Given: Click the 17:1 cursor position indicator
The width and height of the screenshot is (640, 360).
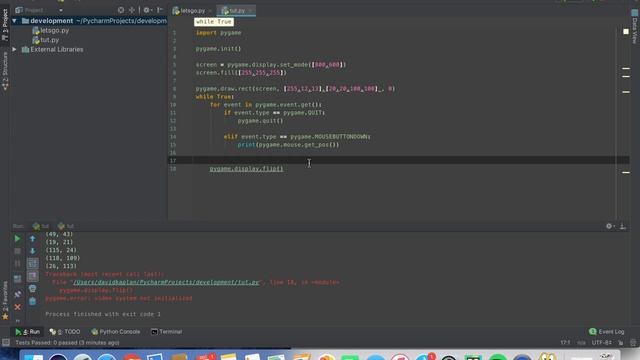Looking at the screenshot, I should click(565, 343).
